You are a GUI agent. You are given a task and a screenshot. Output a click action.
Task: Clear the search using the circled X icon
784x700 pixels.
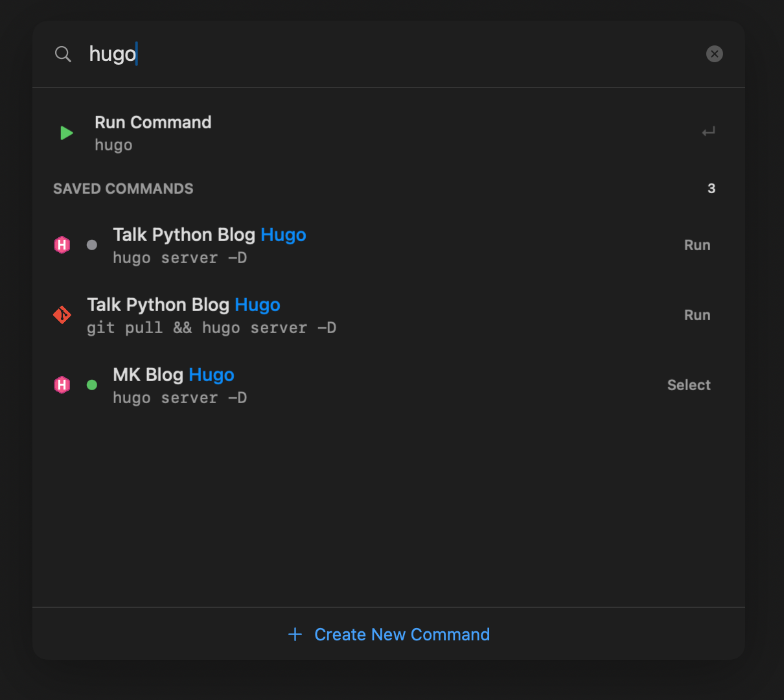[714, 54]
